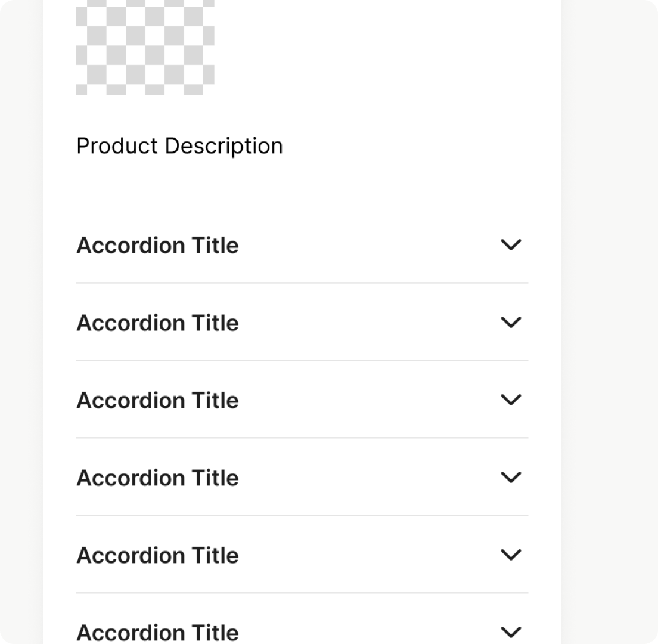Click the checkered product image placeholder
The image size is (658, 644).
tap(145, 47)
